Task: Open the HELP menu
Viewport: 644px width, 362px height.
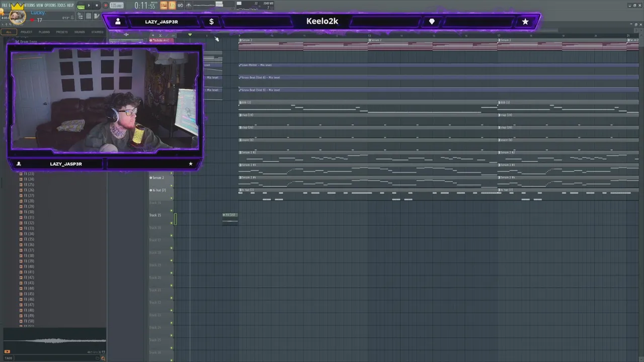Action: point(70,5)
